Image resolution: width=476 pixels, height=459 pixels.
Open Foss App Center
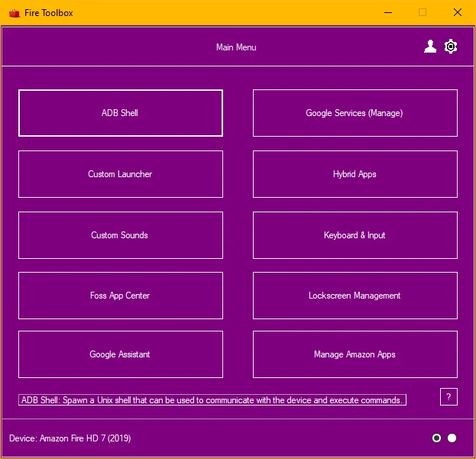(121, 296)
